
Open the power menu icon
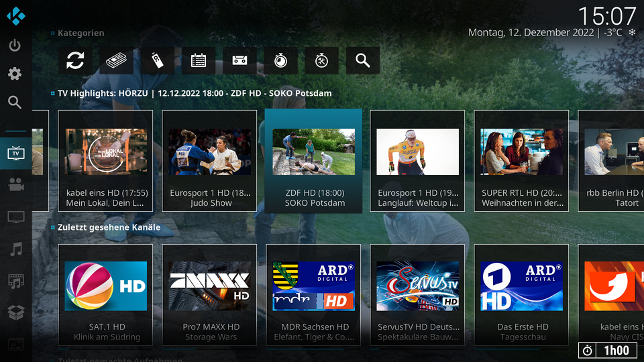click(x=15, y=45)
